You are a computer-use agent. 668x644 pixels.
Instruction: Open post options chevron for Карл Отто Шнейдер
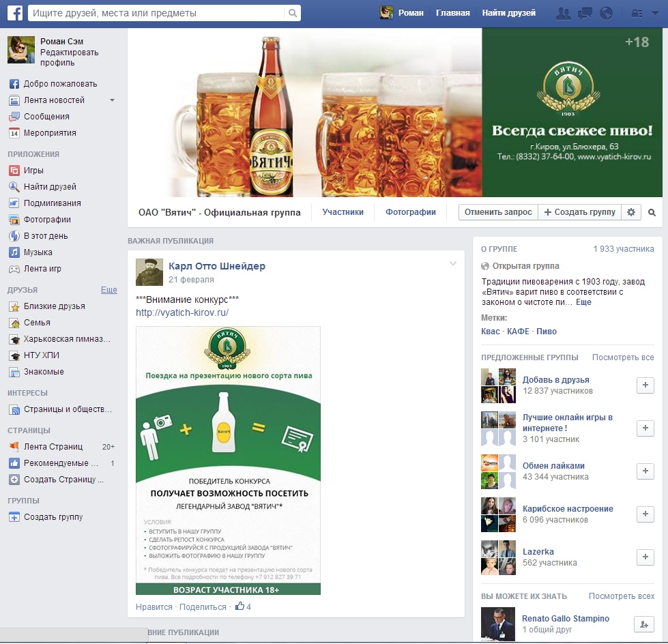pos(453,263)
